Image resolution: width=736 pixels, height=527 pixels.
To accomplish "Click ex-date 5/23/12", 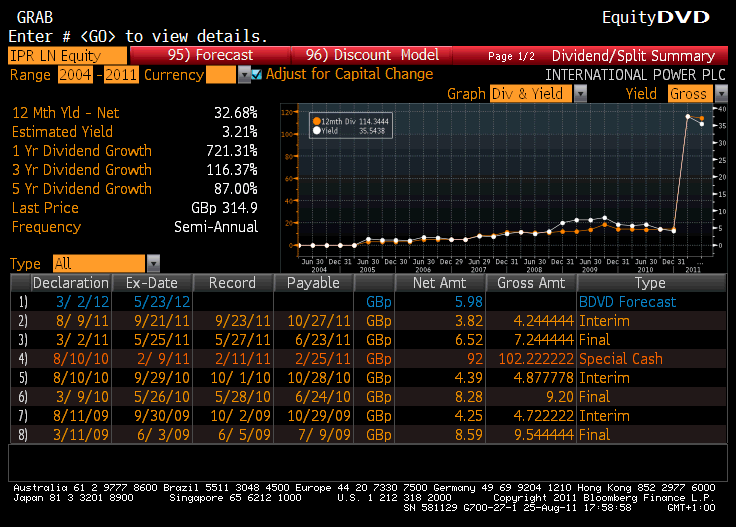I will coord(162,302).
